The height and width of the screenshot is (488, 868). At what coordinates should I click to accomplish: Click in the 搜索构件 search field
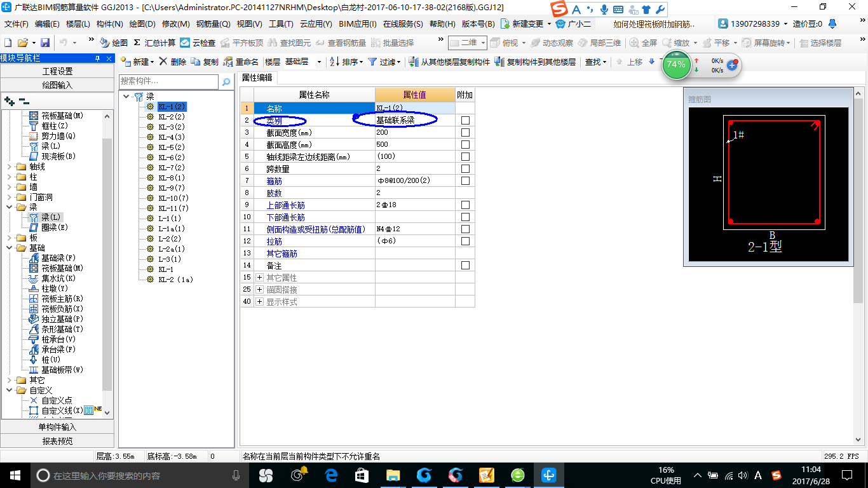(168, 82)
